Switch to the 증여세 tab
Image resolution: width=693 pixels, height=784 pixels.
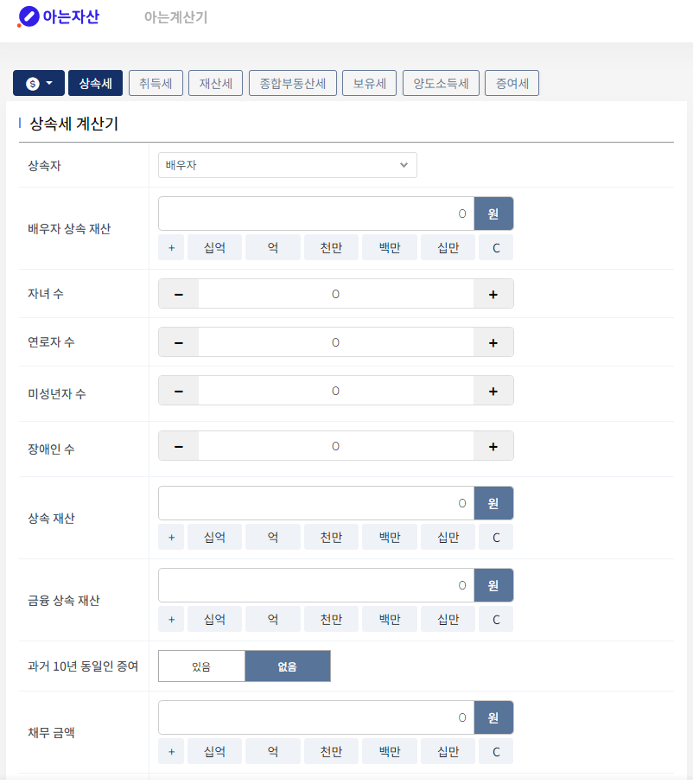point(512,83)
